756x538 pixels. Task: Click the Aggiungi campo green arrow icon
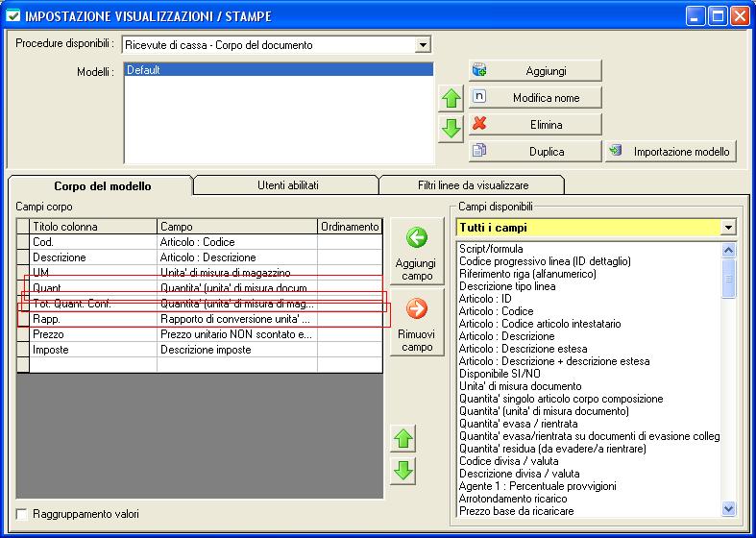[417, 238]
